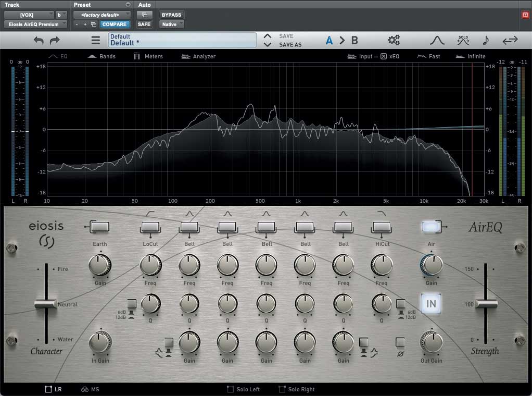This screenshot has height=396, width=532.
Task: Toggle the first Bell band switch
Action: click(x=189, y=227)
